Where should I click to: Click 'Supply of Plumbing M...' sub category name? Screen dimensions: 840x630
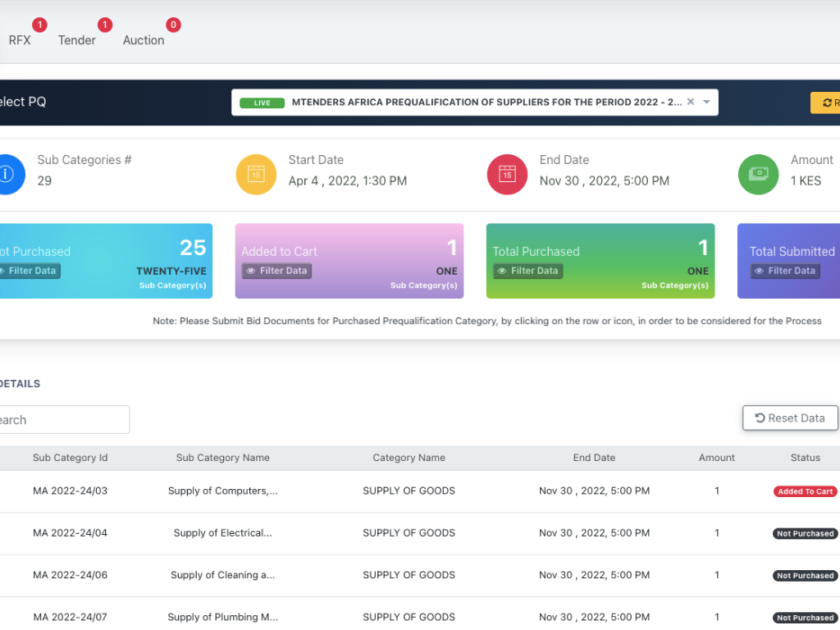(x=223, y=617)
